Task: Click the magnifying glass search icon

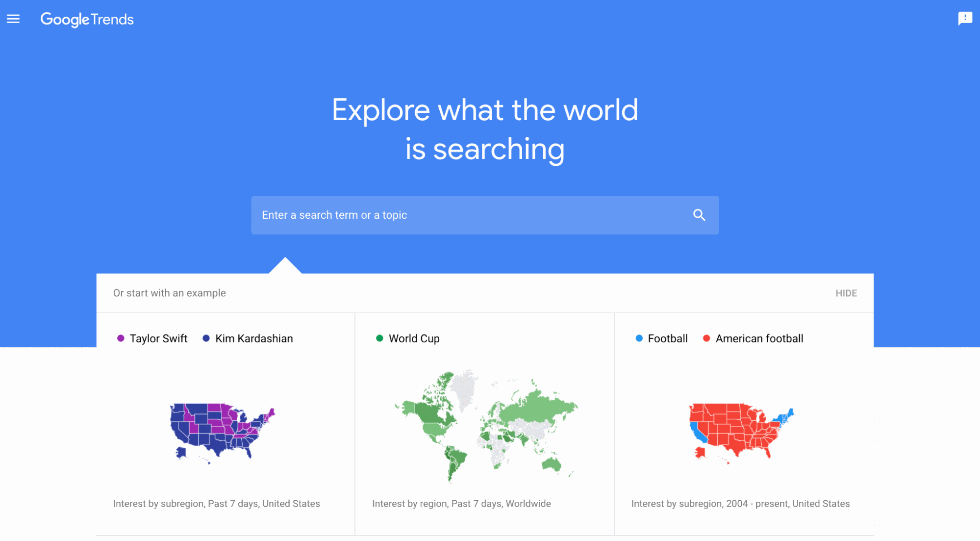Action: 699,215
